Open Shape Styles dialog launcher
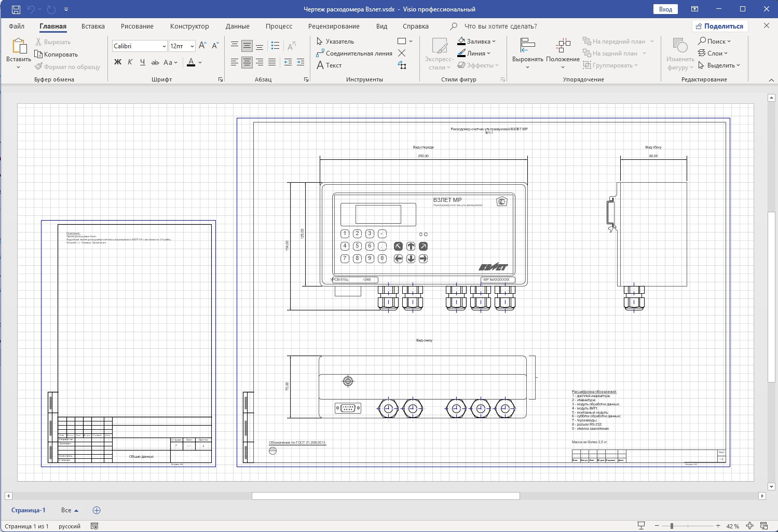Viewport: 778px width, 532px height. click(502, 79)
